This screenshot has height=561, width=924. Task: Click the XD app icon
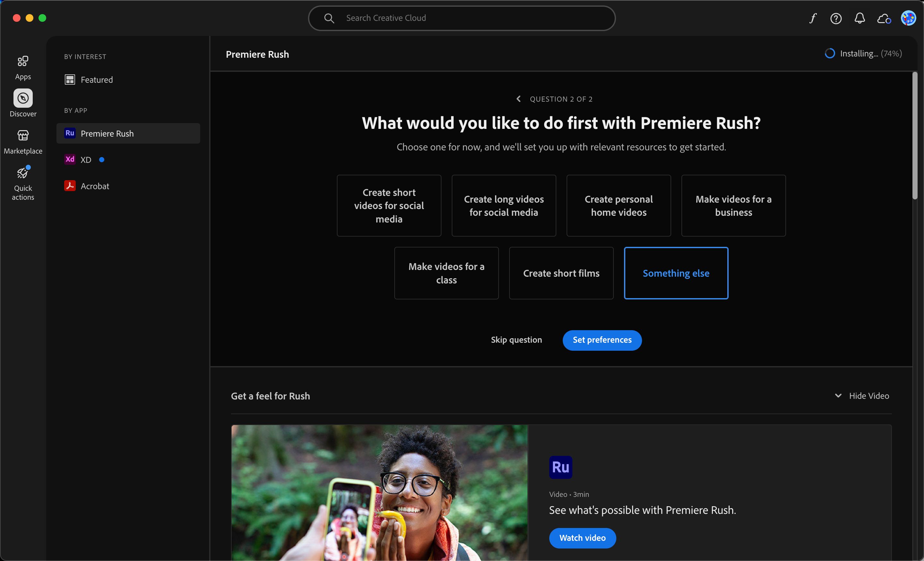click(x=70, y=159)
